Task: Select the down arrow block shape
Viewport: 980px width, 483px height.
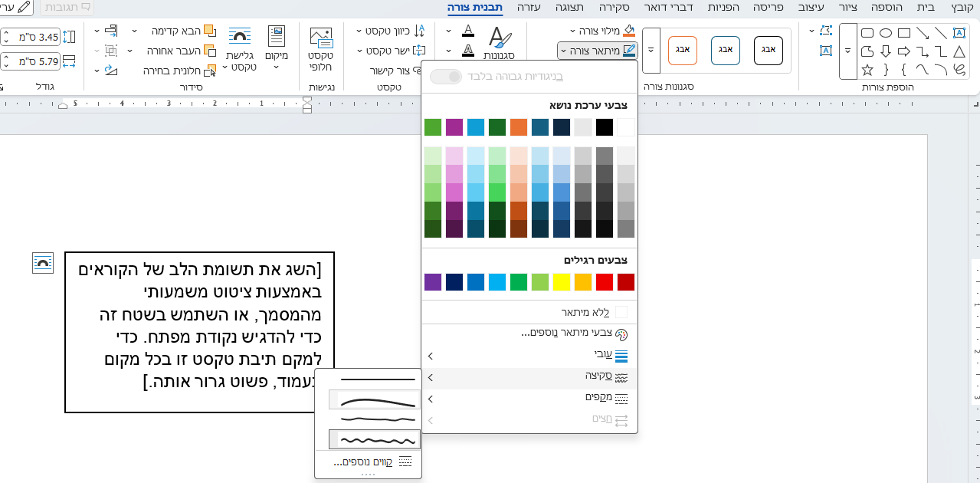Action: 886,51
